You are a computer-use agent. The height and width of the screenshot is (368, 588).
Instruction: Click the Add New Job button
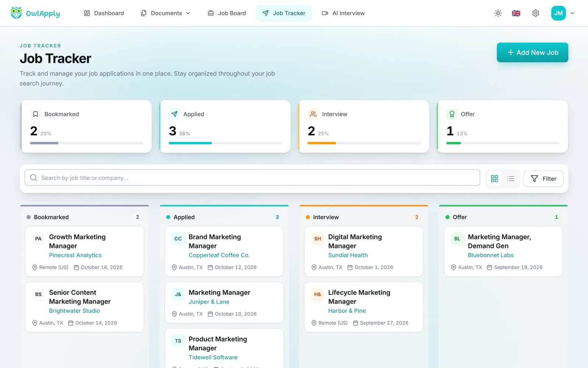[533, 52]
